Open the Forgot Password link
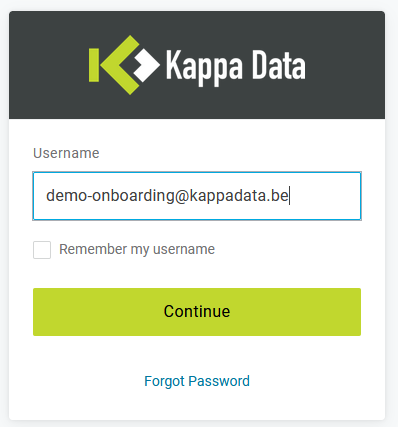 click(197, 381)
